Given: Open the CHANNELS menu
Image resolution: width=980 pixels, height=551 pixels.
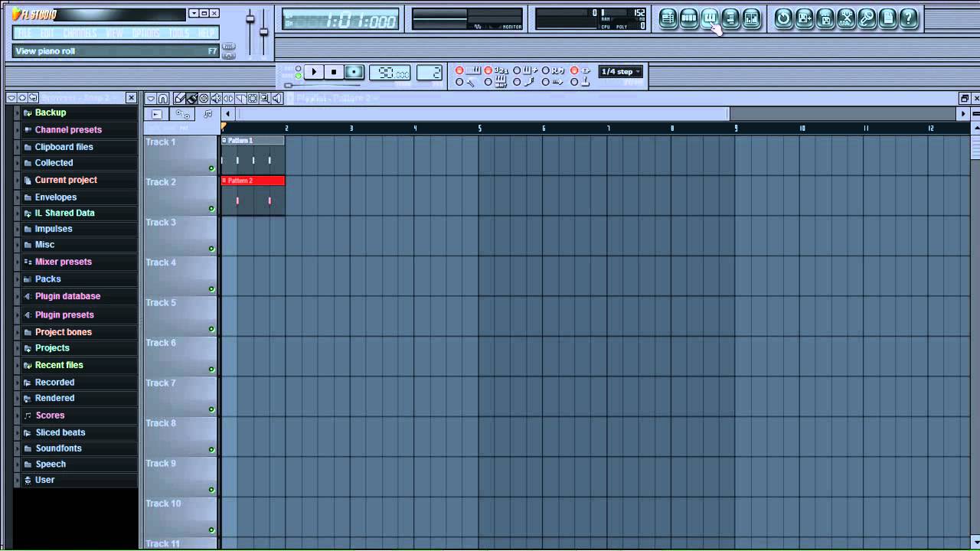Looking at the screenshot, I should pos(80,33).
